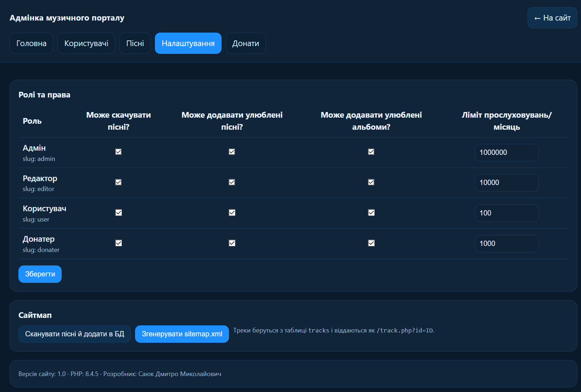This screenshot has width=581, height=392.
Task: Select the Користувач limit input showing 100
Action: [x=507, y=213]
